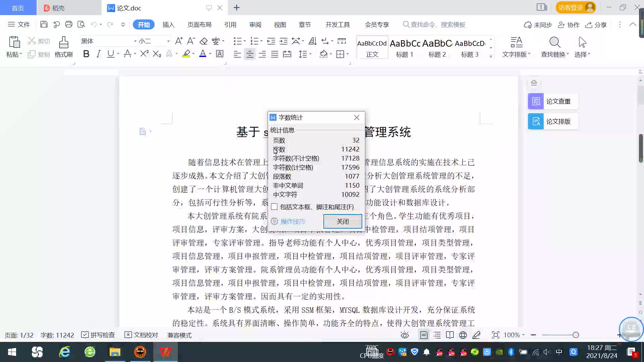Viewport: 644px width, 362px height.
Task: Apply 标题 1 style
Action: tap(405, 48)
